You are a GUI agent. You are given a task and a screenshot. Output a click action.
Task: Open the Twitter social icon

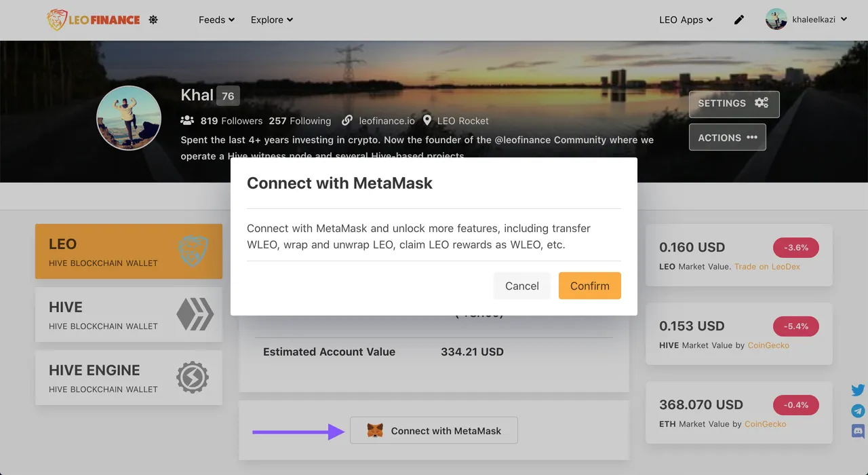[x=858, y=390]
